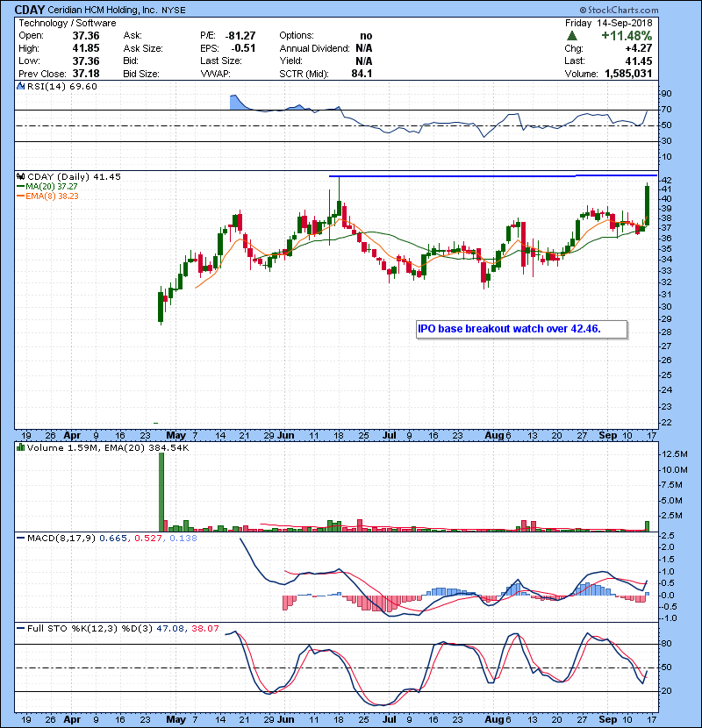Click the EMA(8) 38.23 legend entry
This screenshot has width=702, height=728.
pos(48,196)
